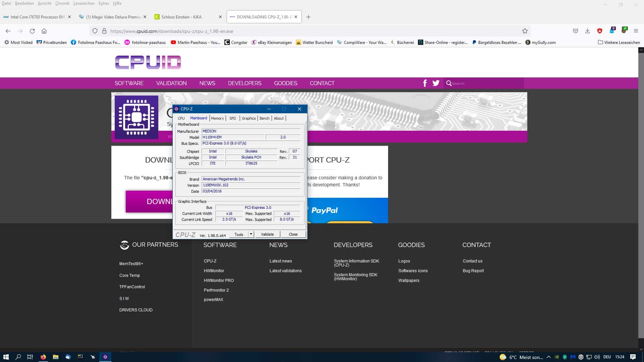Open the SPD tab in CPU-Z
The height and width of the screenshot is (362, 644).
pyautogui.click(x=233, y=118)
